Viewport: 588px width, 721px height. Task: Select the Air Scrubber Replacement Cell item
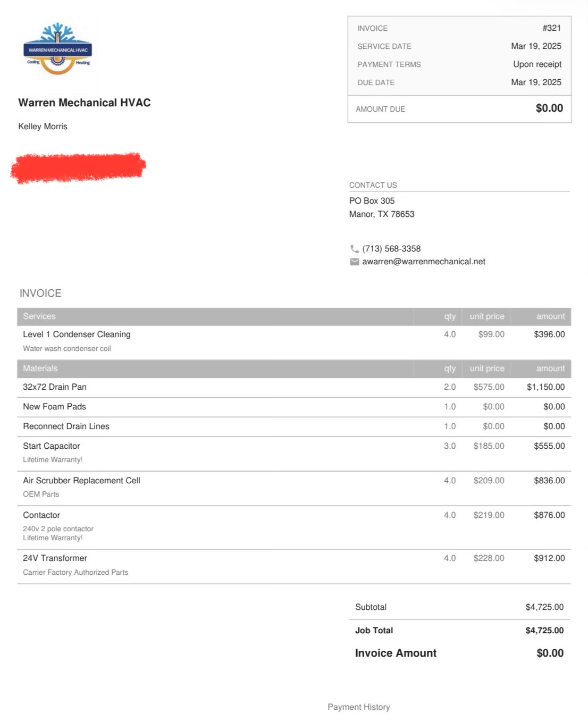point(81,481)
